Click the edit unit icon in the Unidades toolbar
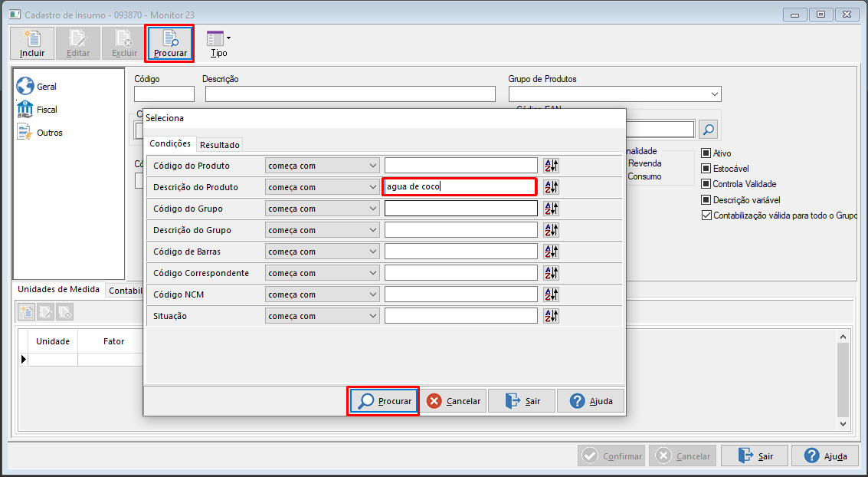Image resolution: width=868 pixels, height=477 pixels. click(46, 312)
